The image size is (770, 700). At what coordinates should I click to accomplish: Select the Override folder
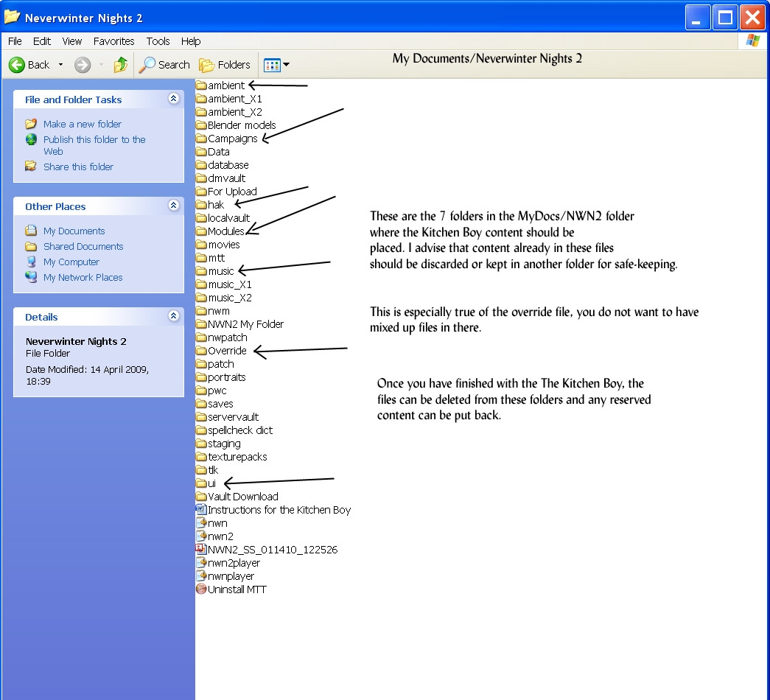pyautogui.click(x=227, y=351)
